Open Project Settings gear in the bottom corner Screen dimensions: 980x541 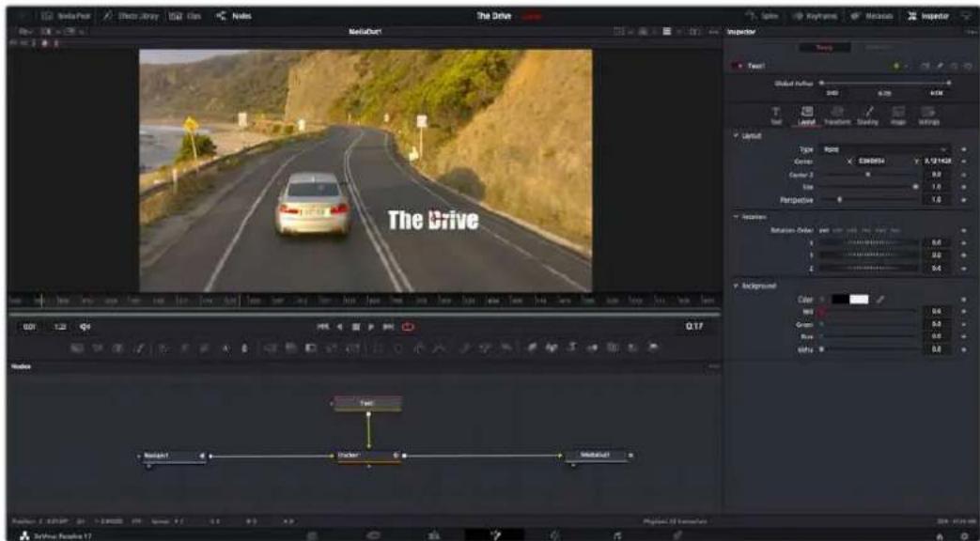click(962, 535)
